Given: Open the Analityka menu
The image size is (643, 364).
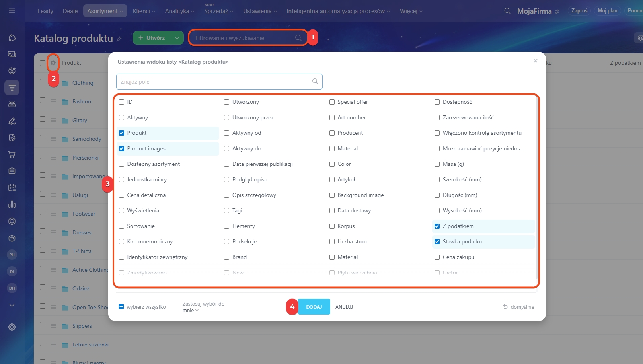Looking at the screenshot, I should point(179,11).
